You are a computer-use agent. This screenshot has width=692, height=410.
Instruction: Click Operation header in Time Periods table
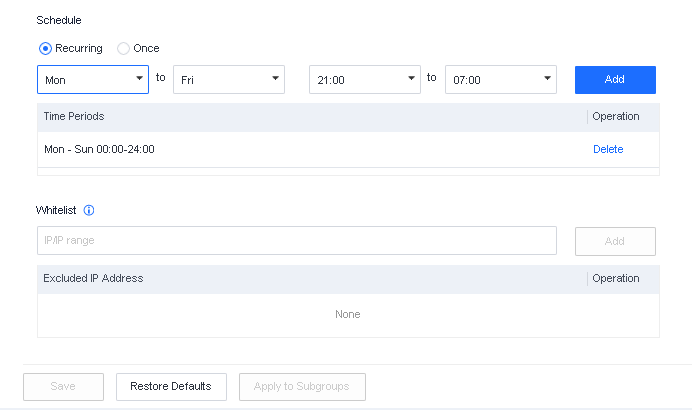click(x=616, y=116)
